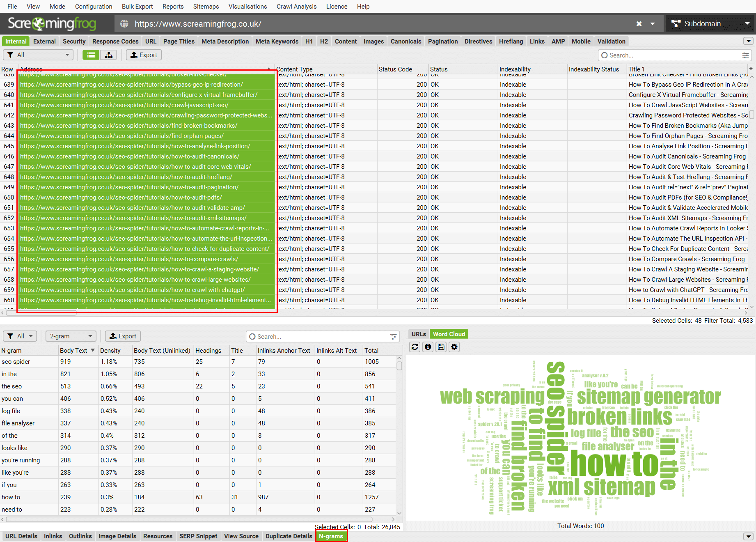The height and width of the screenshot is (542, 756).
Task: Open the lower panel All filter dropdown
Action: pyautogui.click(x=20, y=336)
